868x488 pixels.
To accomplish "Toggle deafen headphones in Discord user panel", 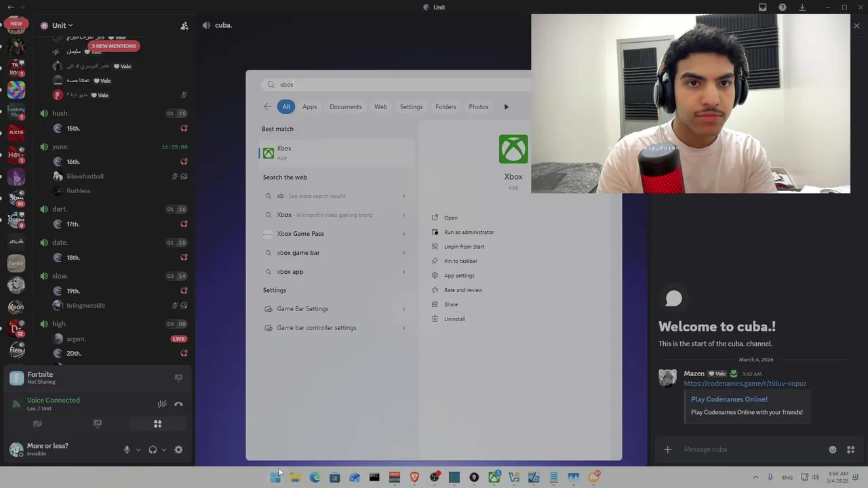I will point(153,450).
